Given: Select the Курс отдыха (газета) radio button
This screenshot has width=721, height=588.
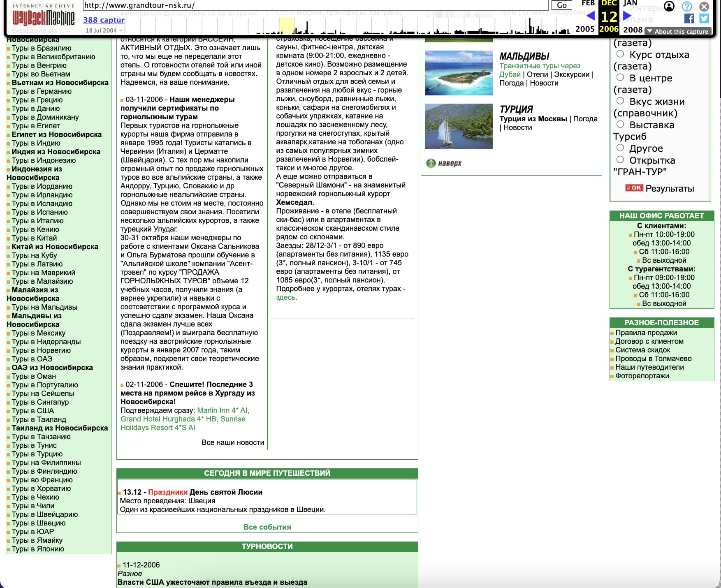Looking at the screenshot, I should pos(620,54).
